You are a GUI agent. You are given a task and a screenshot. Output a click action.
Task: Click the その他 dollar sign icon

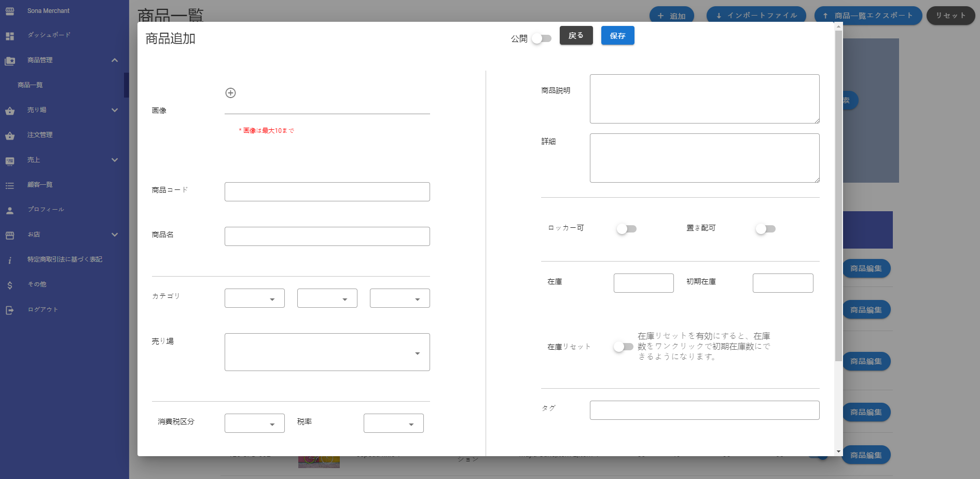tap(10, 285)
